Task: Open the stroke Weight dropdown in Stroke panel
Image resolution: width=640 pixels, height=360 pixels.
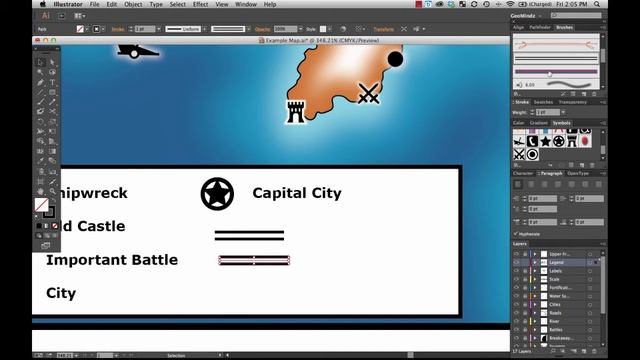Action: point(564,112)
